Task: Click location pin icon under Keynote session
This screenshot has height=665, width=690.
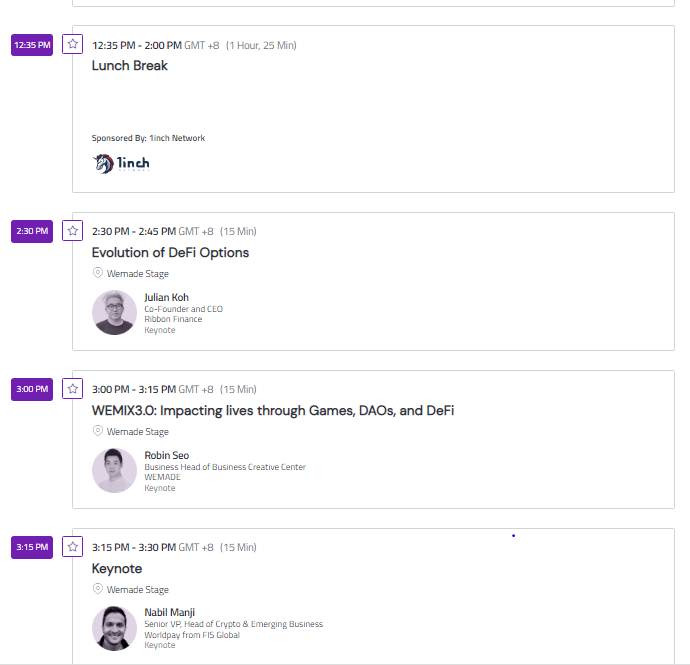Action: pos(98,589)
